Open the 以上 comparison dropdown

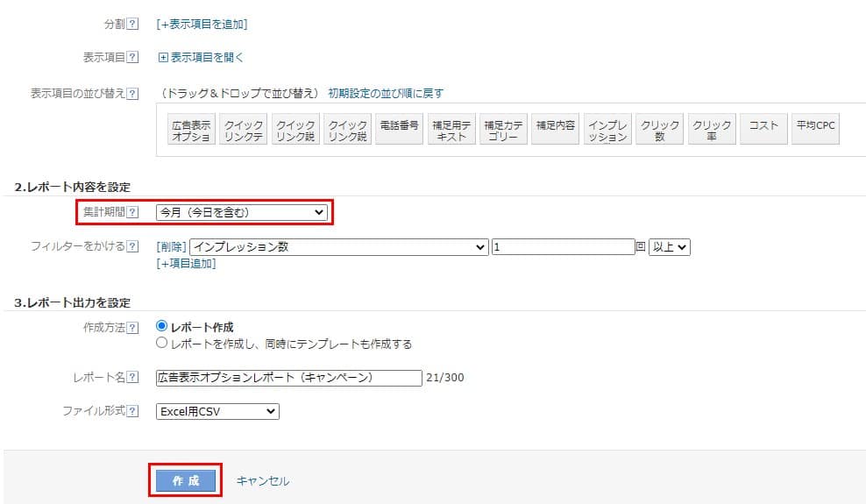tap(669, 247)
